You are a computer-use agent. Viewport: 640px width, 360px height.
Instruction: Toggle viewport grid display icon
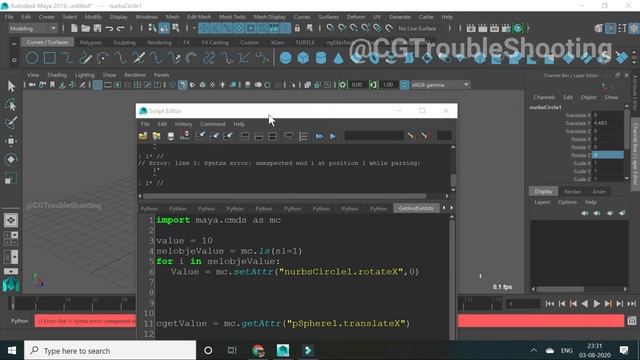point(98,85)
